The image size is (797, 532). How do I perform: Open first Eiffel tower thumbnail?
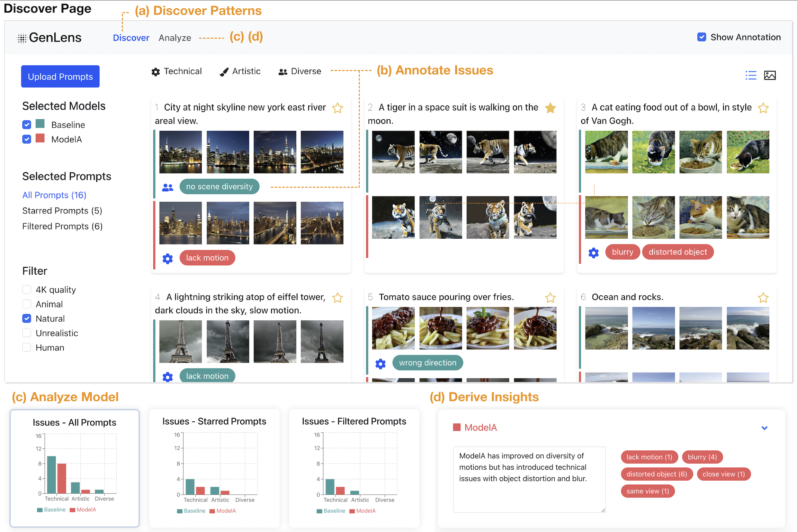[x=180, y=341]
